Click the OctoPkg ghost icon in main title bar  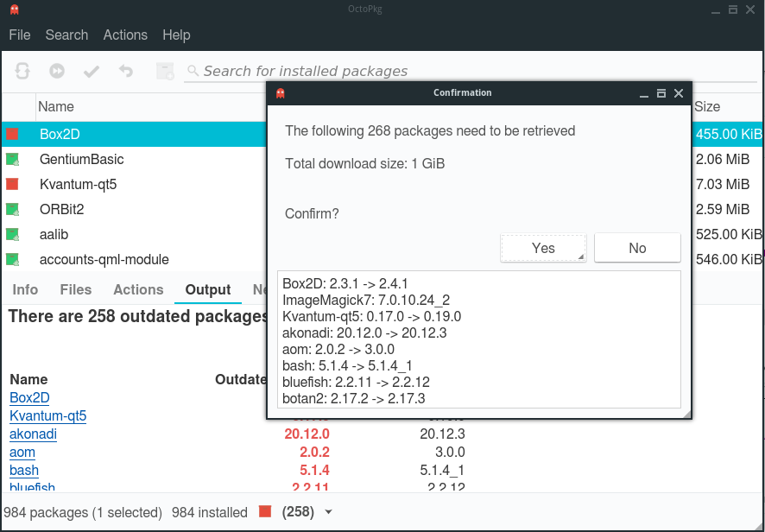14,9
